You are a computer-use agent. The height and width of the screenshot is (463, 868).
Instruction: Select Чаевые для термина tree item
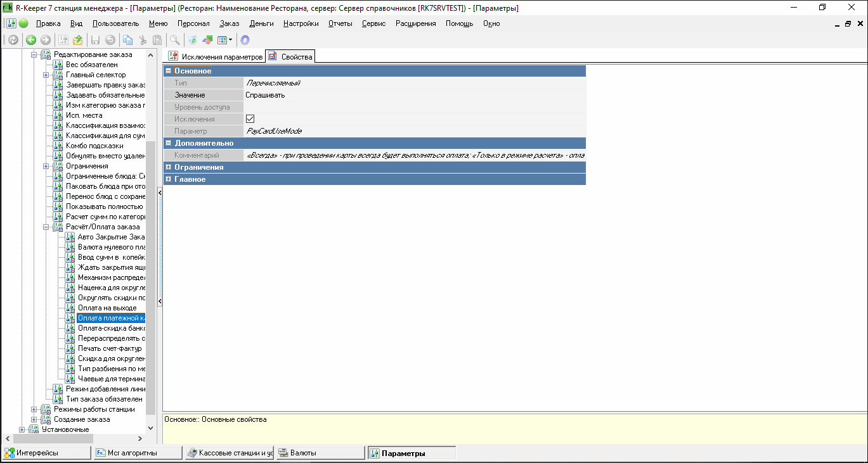point(111,379)
